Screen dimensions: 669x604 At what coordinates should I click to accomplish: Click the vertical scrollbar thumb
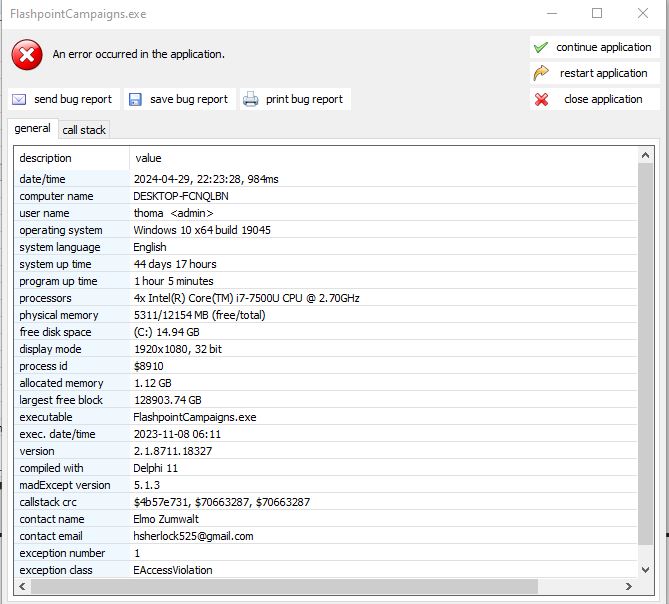(646, 354)
